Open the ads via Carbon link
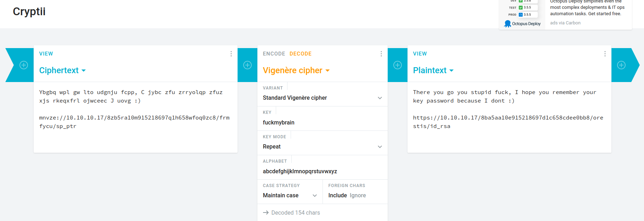 coord(565,23)
